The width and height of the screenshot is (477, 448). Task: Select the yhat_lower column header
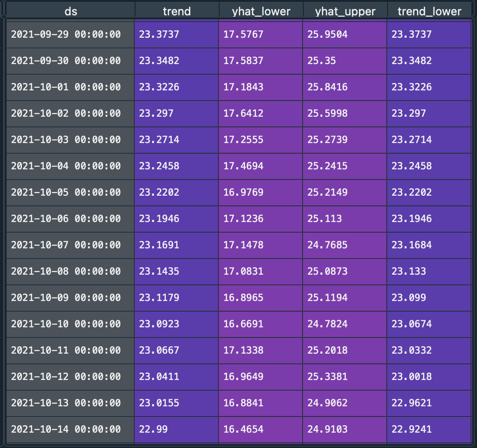(261, 11)
